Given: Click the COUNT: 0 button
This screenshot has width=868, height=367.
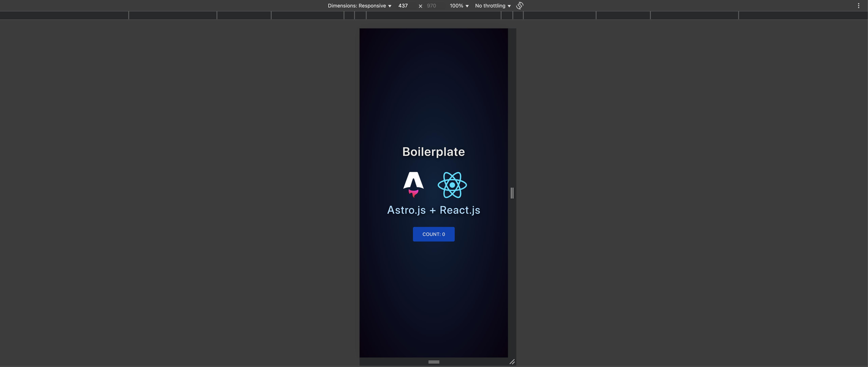Looking at the screenshot, I should coord(433,234).
